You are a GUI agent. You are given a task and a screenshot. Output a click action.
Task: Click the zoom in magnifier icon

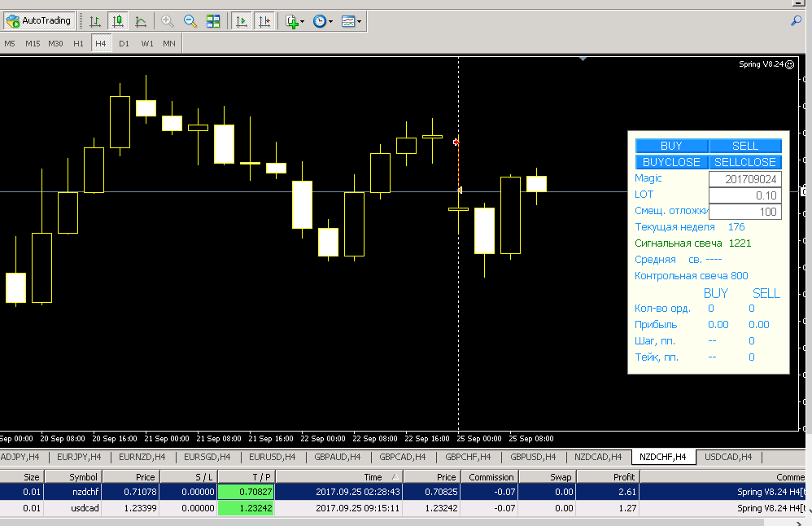[168, 21]
